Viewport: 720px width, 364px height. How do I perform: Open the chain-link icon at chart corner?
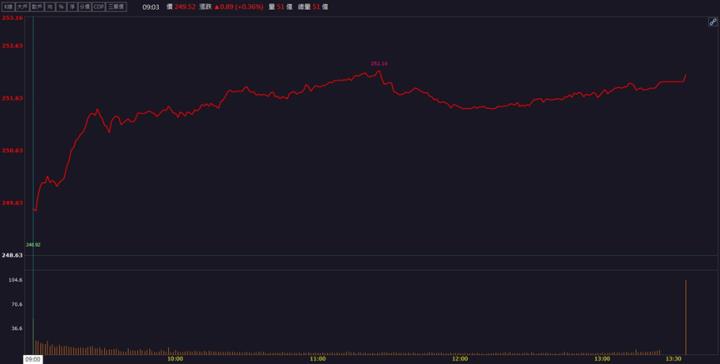click(x=713, y=22)
